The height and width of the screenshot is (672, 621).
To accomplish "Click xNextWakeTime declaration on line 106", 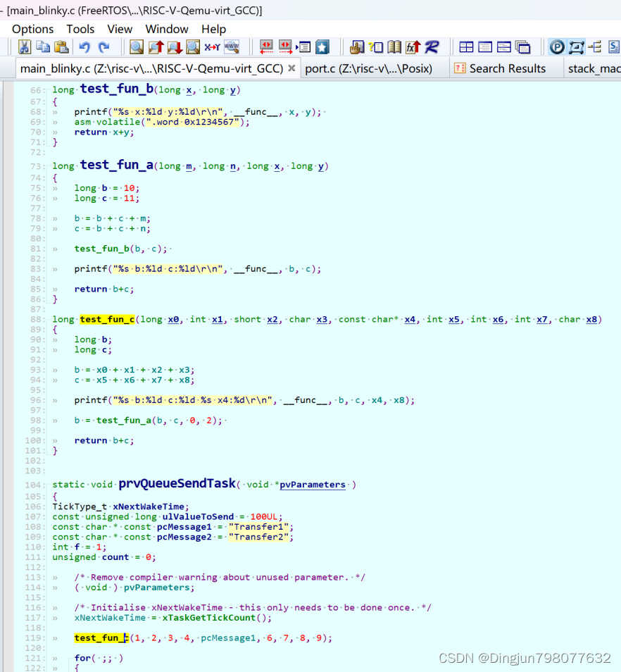I will (x=148, y=506).
